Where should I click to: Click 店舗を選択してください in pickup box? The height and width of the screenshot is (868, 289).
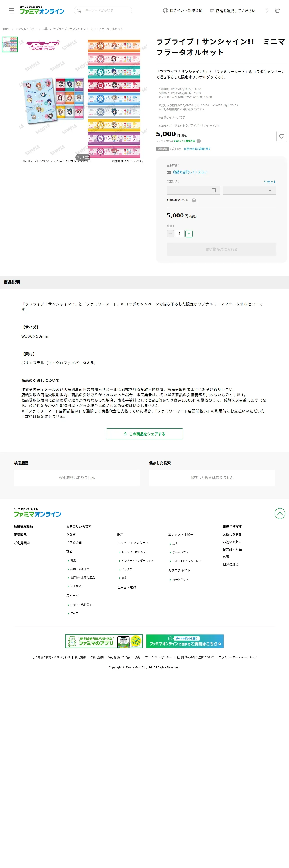[x=190, y=172]
